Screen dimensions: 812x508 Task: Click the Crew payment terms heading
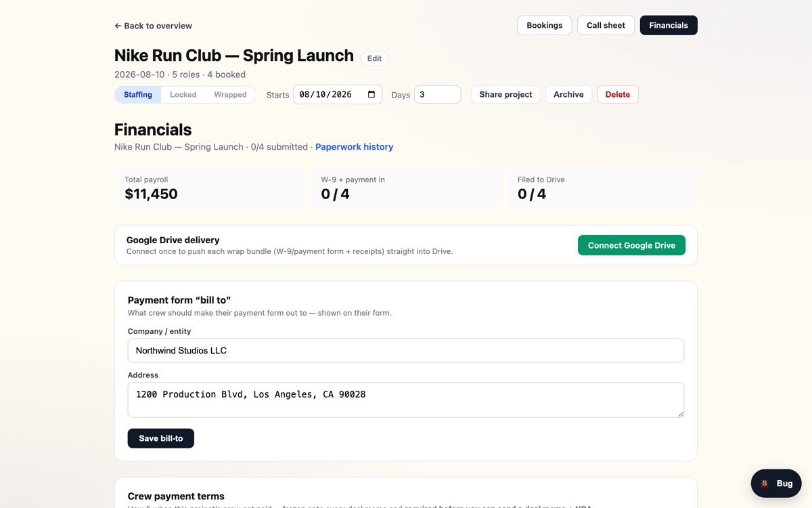[x=176, y=496]
